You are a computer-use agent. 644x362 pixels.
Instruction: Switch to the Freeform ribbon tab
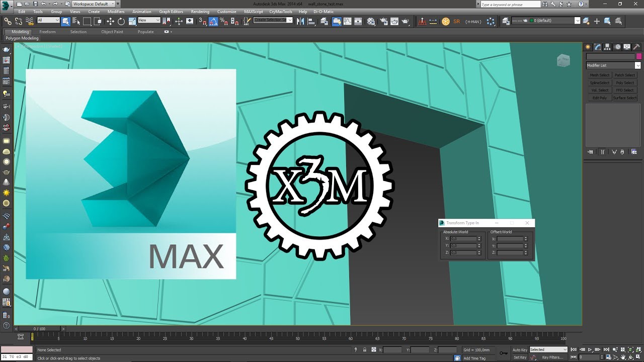[48, 32]
